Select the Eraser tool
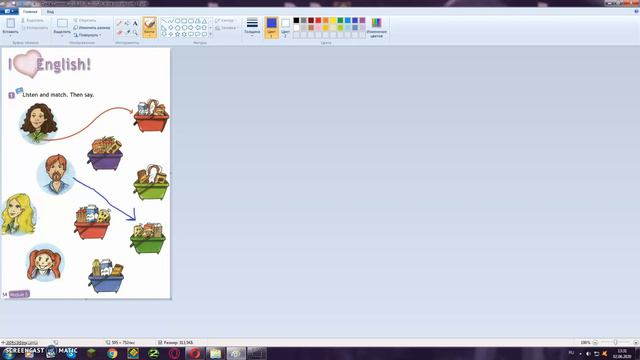The width and height of the screenshot is (640, 360). tap(120, 32)
